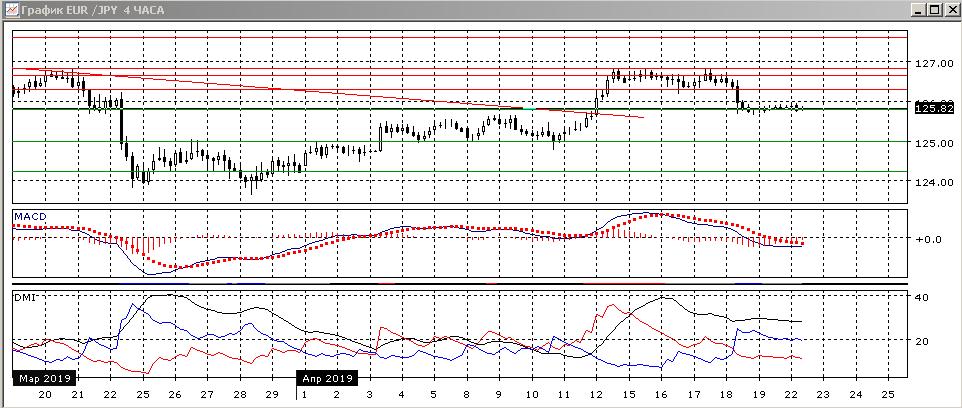
Task: Close the EUR/JPY chart window
Action: point(951,10)
